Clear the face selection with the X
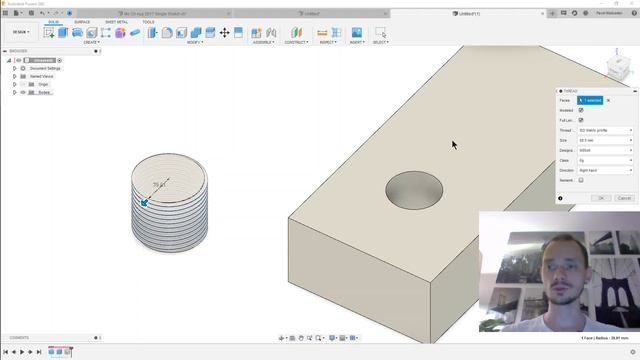 608,100
